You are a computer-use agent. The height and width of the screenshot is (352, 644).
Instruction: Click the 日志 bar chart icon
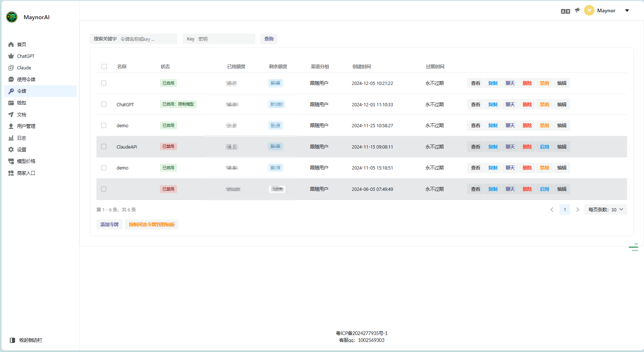(x=11, y=138)
